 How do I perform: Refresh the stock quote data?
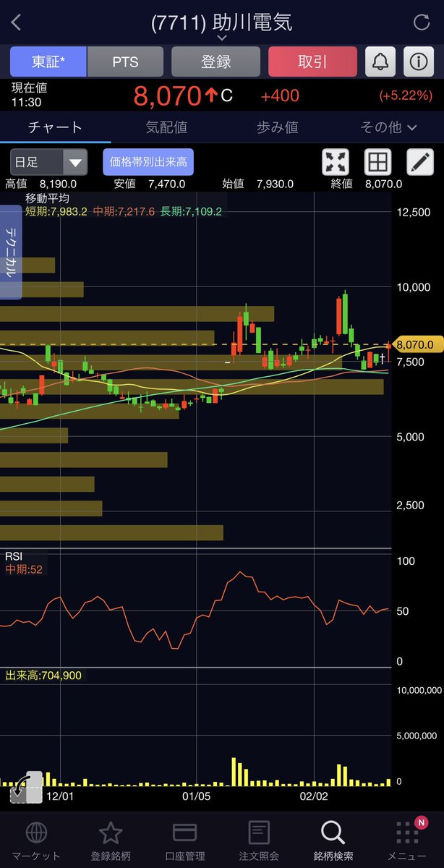pos(422,22)
